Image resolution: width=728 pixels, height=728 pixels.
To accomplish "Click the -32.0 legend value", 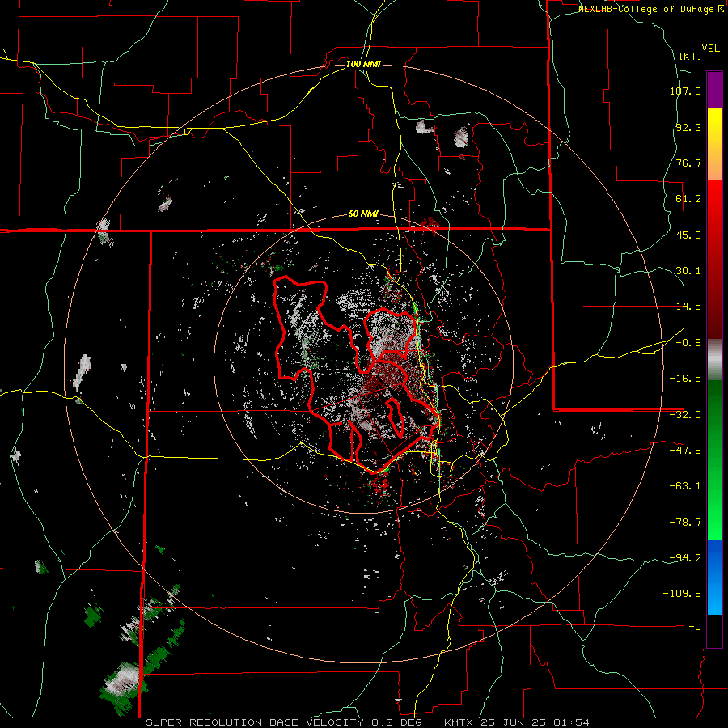I will pos(685,415).
